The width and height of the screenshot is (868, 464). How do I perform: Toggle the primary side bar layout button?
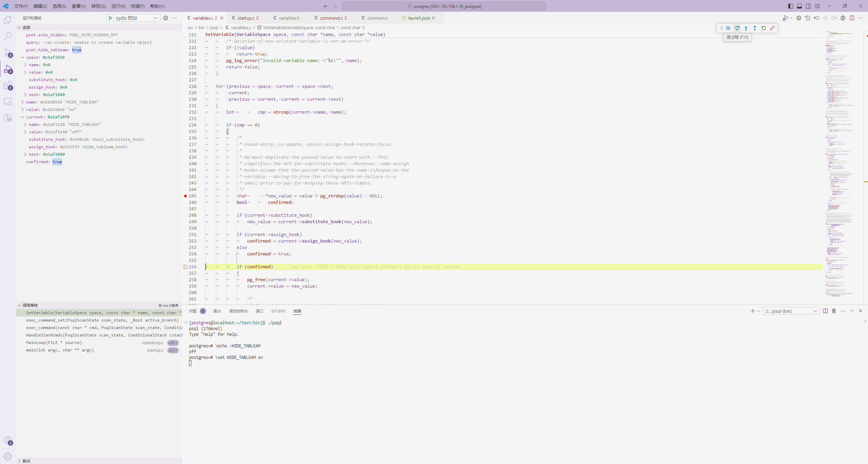(x=791, y=6)
